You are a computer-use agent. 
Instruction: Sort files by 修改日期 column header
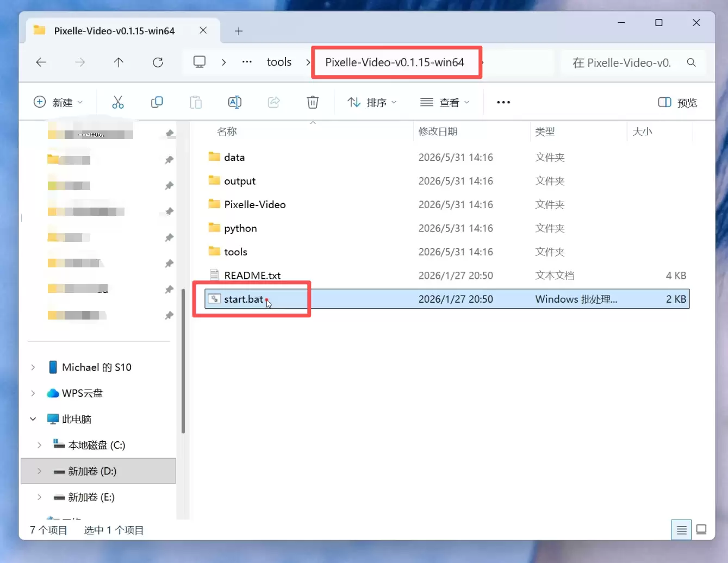(438, 132)
